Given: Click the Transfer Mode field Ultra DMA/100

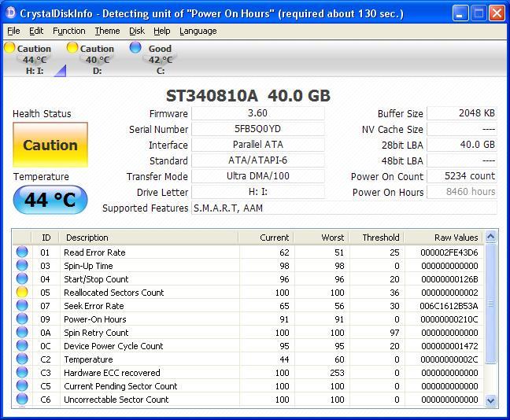Looking at the screenshot, I should 258,176.
